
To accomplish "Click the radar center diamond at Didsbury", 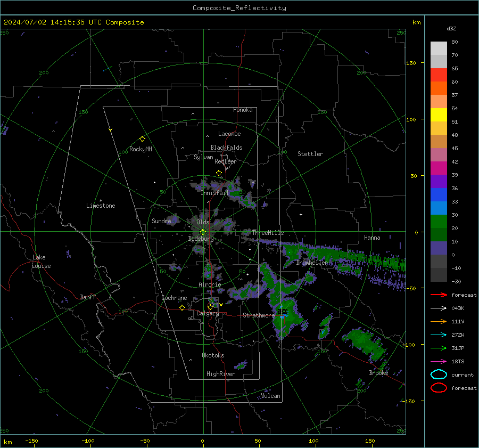I will (x=203, y=232).
